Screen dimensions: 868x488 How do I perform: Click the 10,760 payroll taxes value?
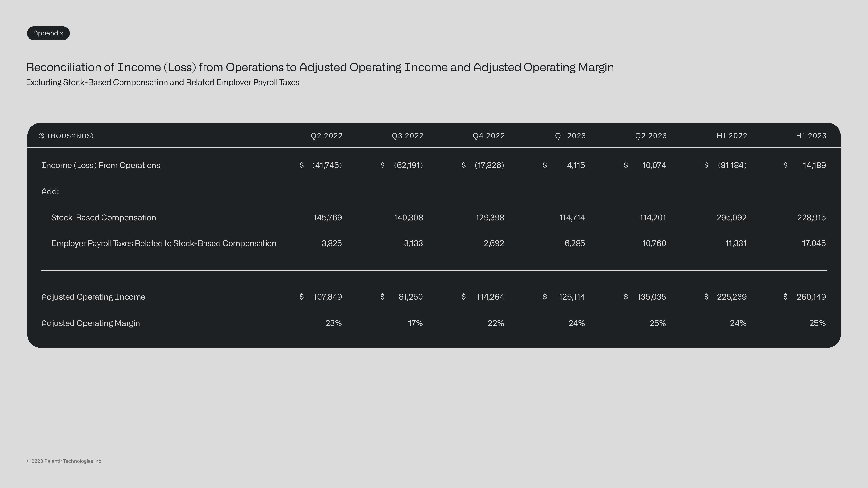pos(654,243)
